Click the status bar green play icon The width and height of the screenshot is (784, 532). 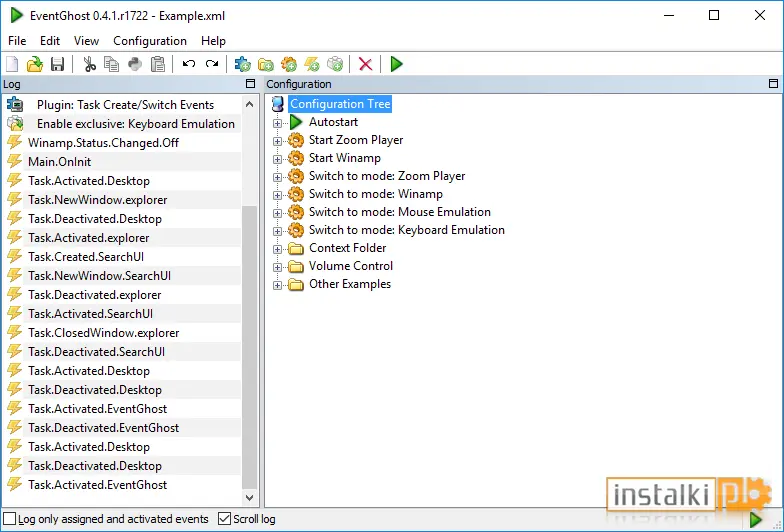tap(756, 520)
